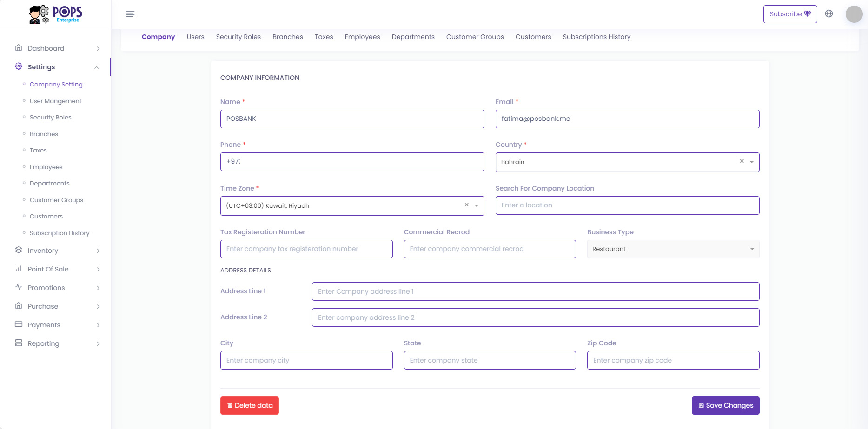Open the Country dropdown arrow
868x429 pixels.
(x=752, y=162)
